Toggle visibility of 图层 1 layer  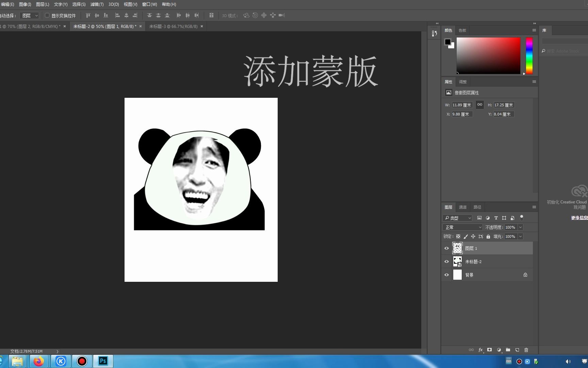pos(446,248)
